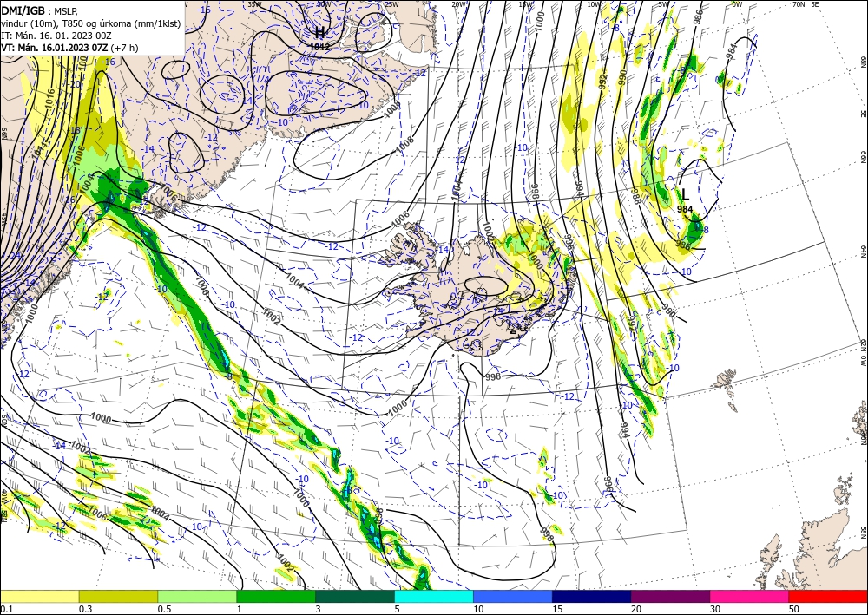Click the '0.1' legend scale value
The height and width of the screenshot is (615, 868).
coord(5,609)
